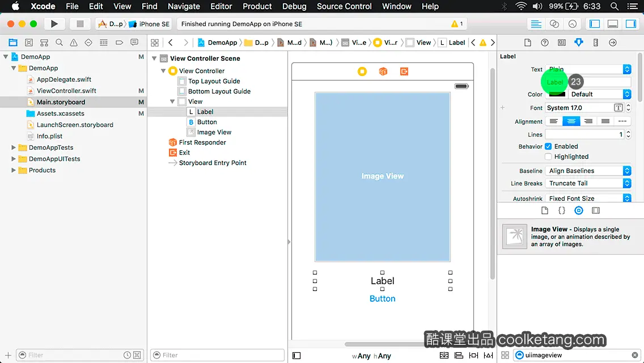The height and width of the screenshot is (363, 644).
Task: Toggle the Debug area panel
Action: [612, 24]
